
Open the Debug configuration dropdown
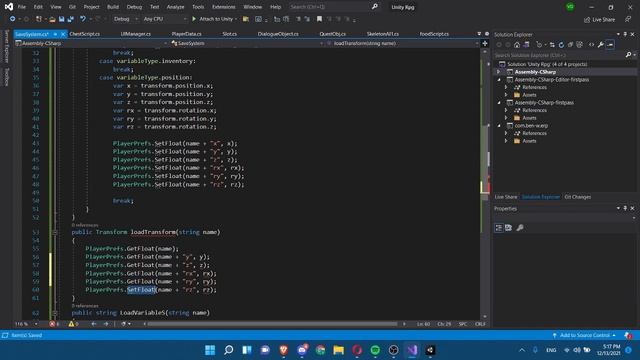pos(126,19)
